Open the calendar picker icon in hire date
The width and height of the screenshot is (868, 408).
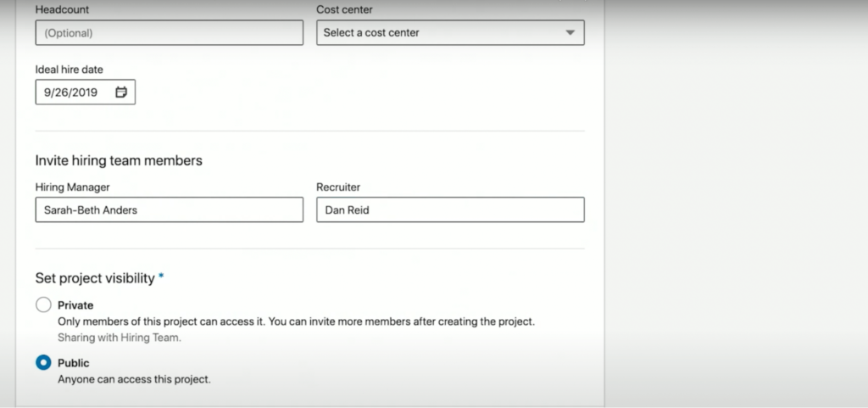[121, 92]
